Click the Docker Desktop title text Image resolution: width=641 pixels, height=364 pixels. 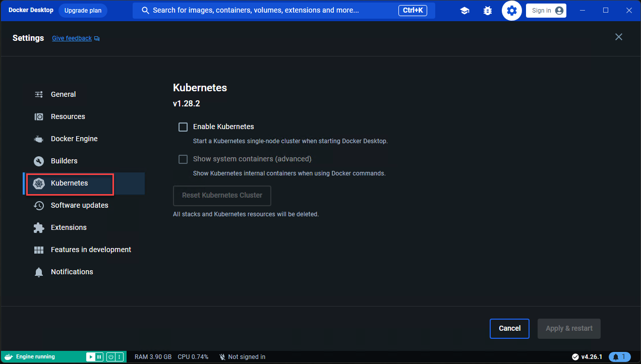[x=31, y=10]
